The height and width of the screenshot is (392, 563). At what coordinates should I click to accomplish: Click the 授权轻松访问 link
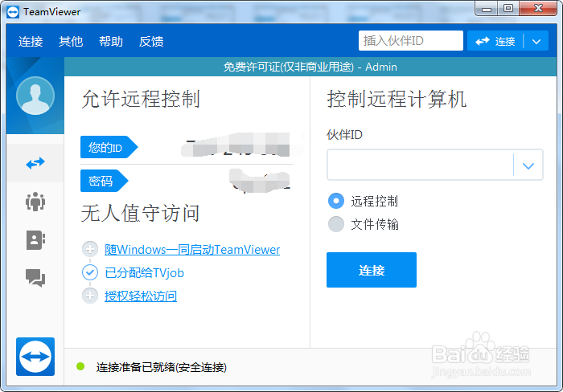[141, 296]
